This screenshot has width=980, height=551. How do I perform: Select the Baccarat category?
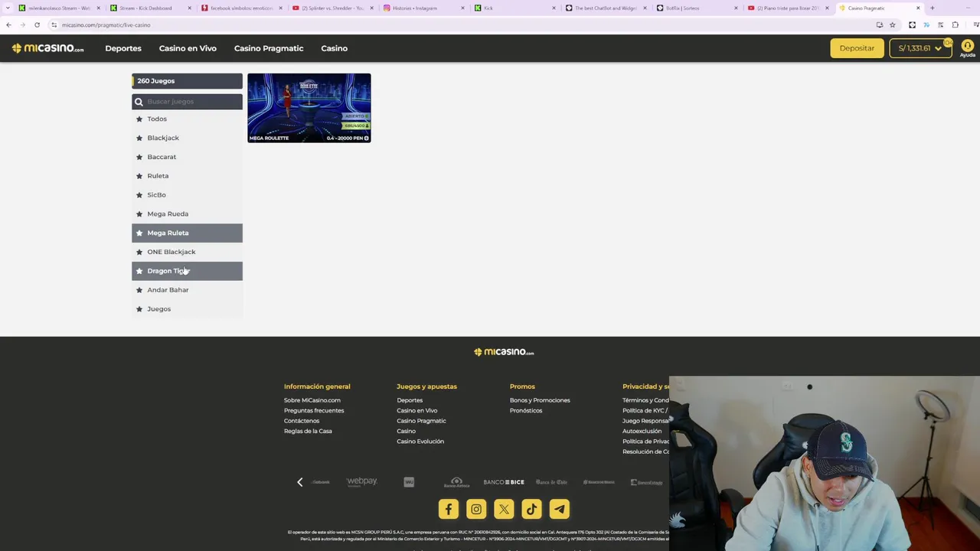[187, 157]
